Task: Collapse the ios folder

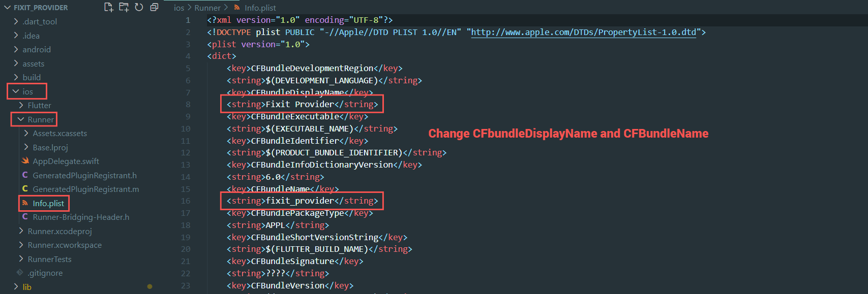Action: point(16,91)
